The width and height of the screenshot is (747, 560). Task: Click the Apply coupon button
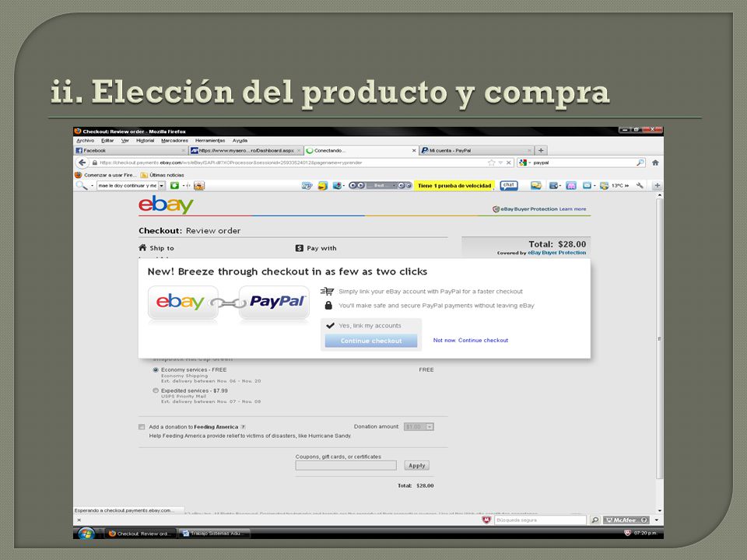417,466
